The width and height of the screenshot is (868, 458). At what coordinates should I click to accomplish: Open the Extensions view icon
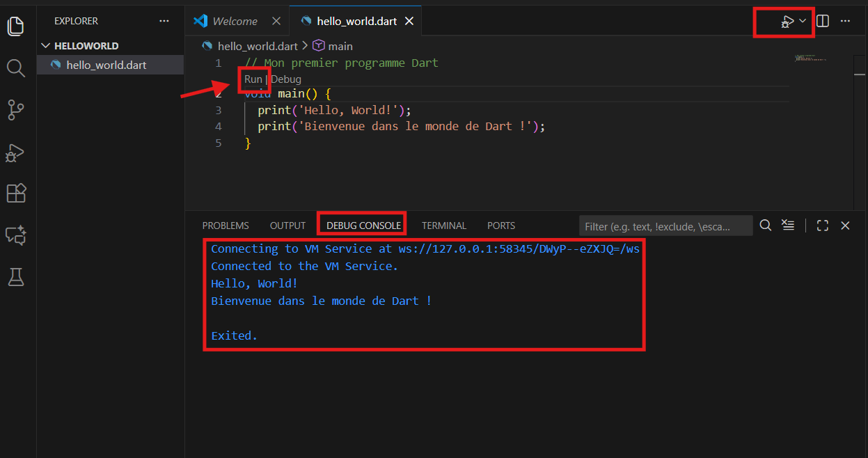pos(15,193)
